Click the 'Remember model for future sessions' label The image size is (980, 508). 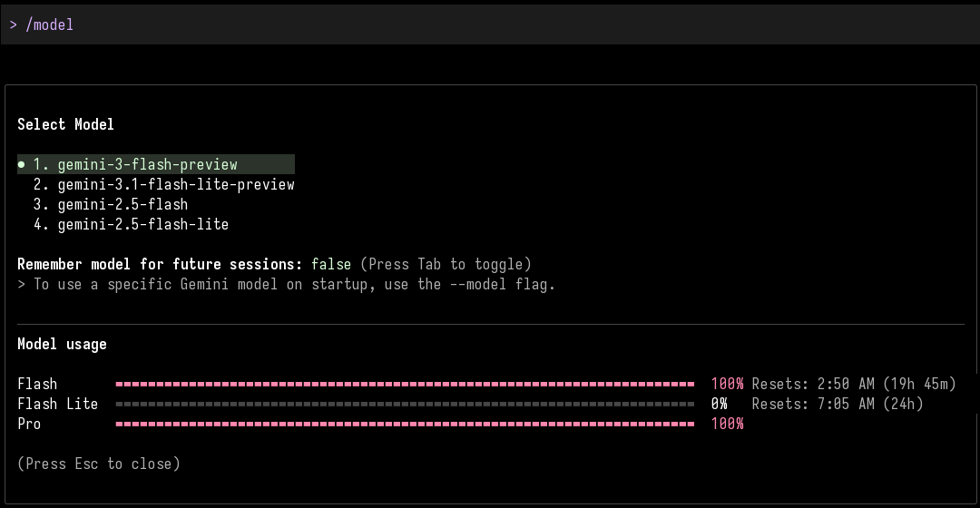point(159,265)
